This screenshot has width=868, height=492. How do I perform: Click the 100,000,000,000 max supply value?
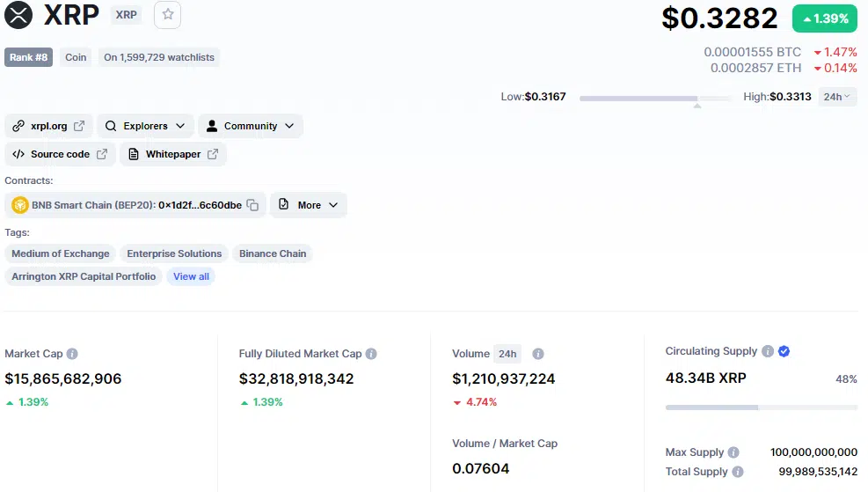813,452
